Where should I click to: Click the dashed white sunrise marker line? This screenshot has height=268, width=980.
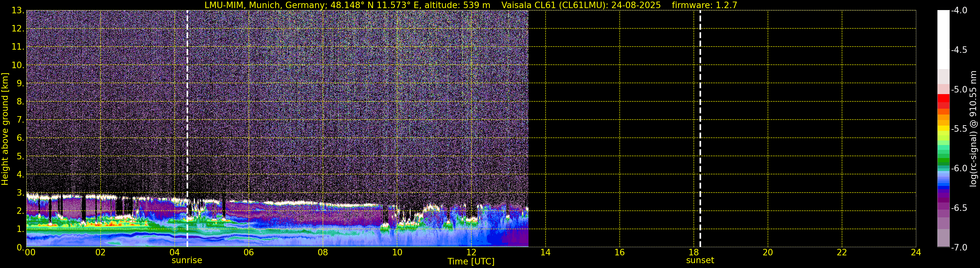187,129
